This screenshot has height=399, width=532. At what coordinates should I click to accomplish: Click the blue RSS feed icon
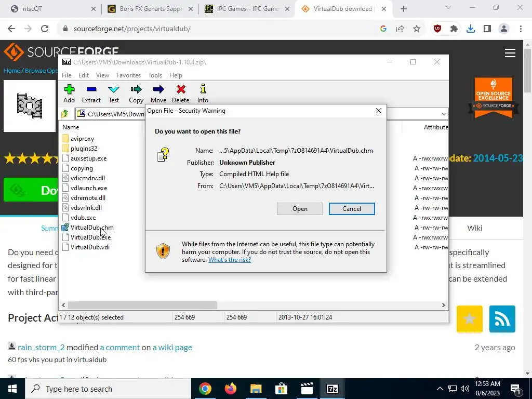point(502,319)
